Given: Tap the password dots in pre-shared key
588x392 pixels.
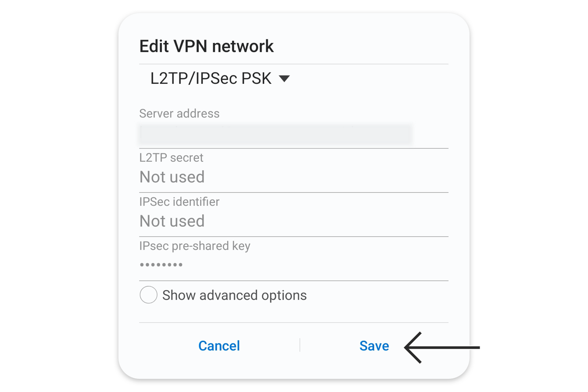Looking at the screenshot, I should [161, 265].
